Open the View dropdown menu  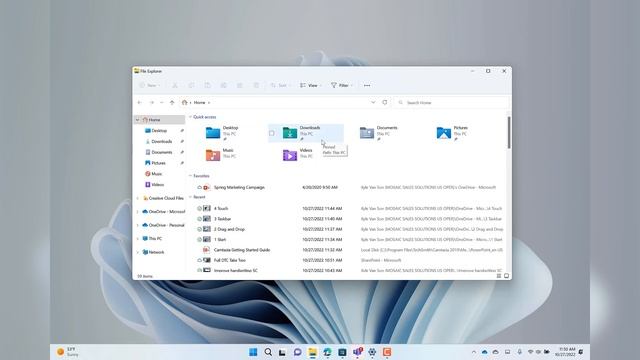(311, 85)
